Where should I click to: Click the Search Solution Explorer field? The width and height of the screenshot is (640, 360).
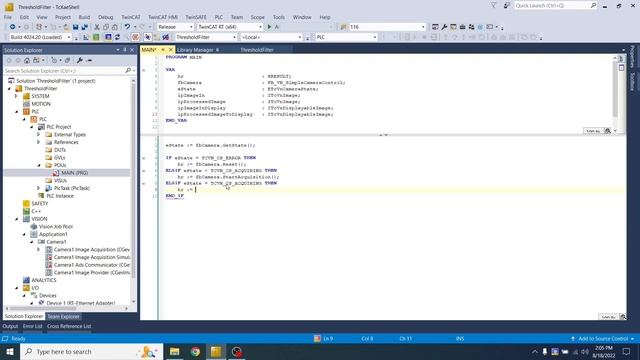click(64, 71)
